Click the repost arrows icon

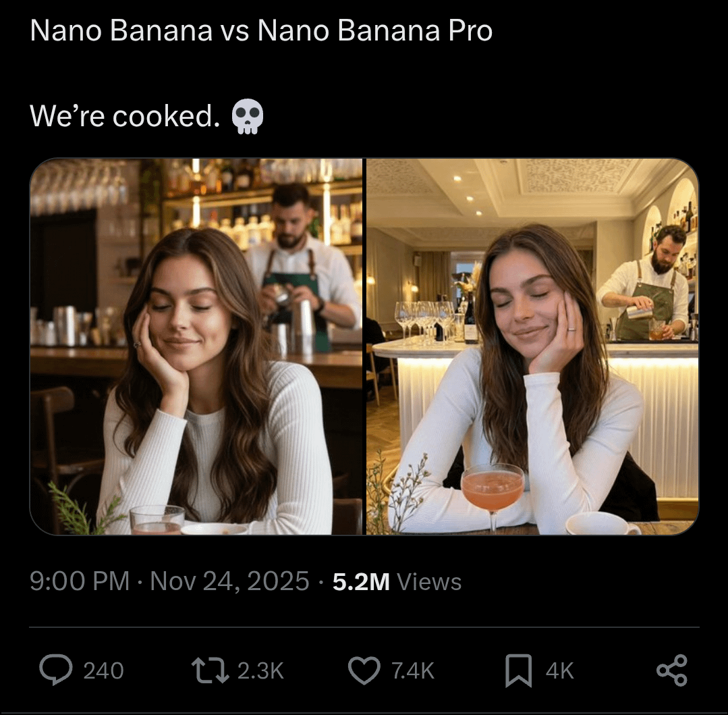pos(211,670)
